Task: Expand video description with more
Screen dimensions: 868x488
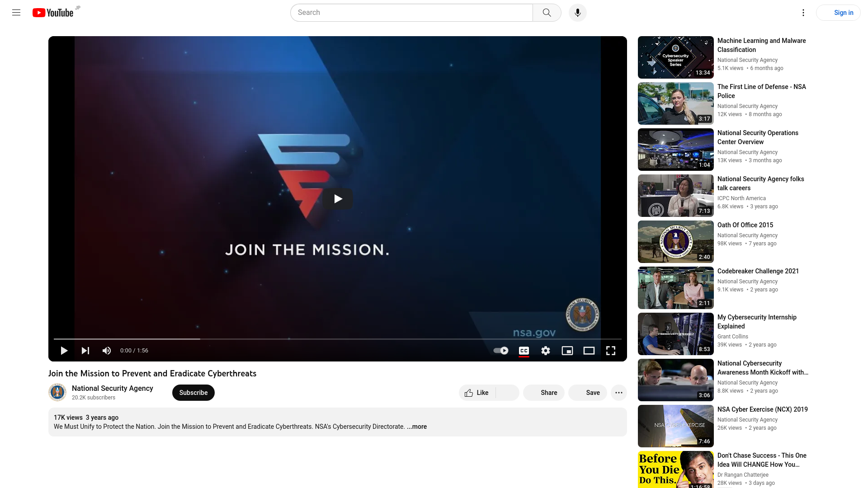Action: click(x=417, y=427)
